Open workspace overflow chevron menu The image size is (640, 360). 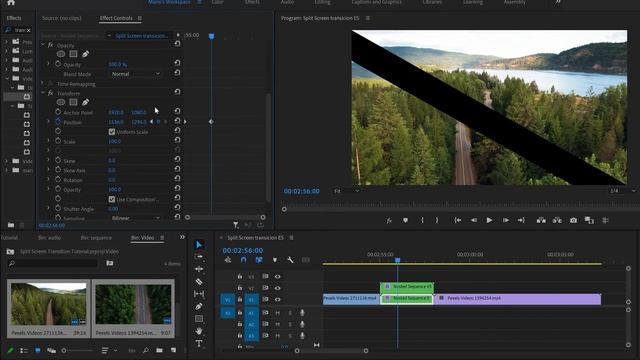(x=558, y=2)
